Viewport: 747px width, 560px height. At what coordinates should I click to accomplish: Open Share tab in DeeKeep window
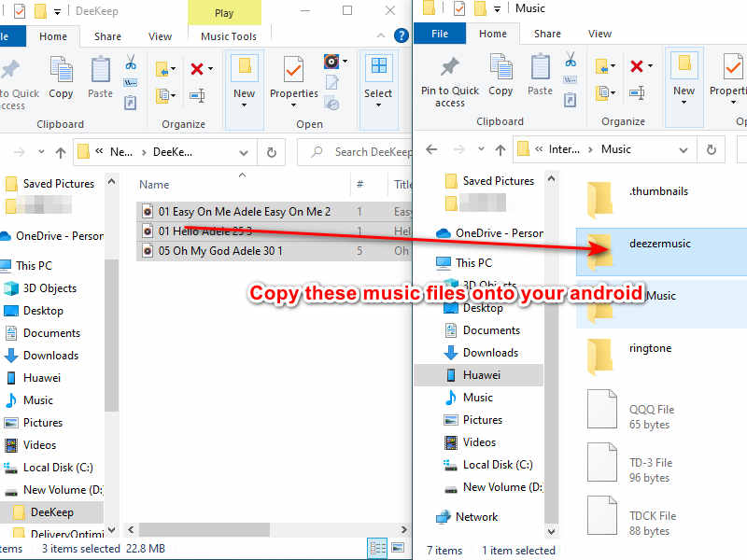tap(107, 36)
